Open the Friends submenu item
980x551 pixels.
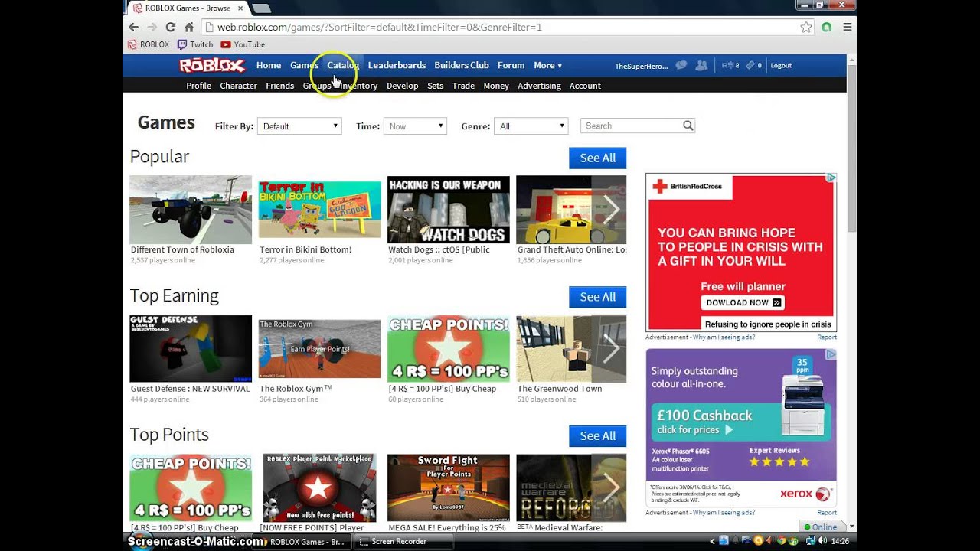(279, 86)
